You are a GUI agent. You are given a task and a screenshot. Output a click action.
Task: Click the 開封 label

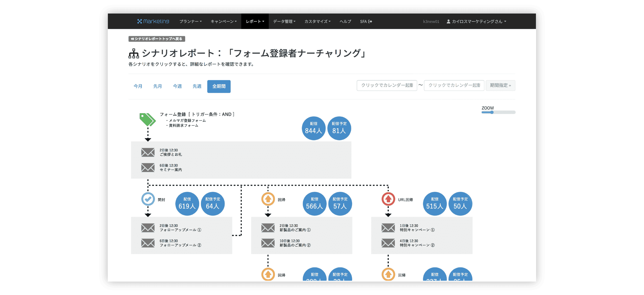(161, 200)
